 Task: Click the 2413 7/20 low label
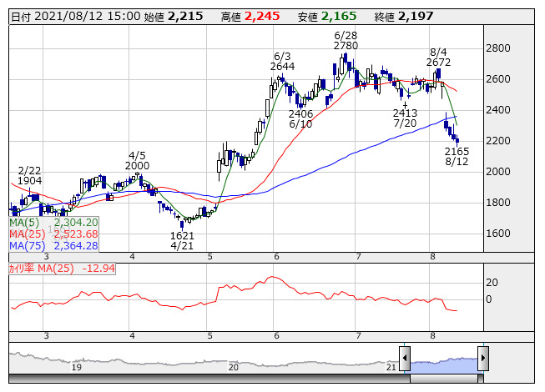click(x=405, y=118)
